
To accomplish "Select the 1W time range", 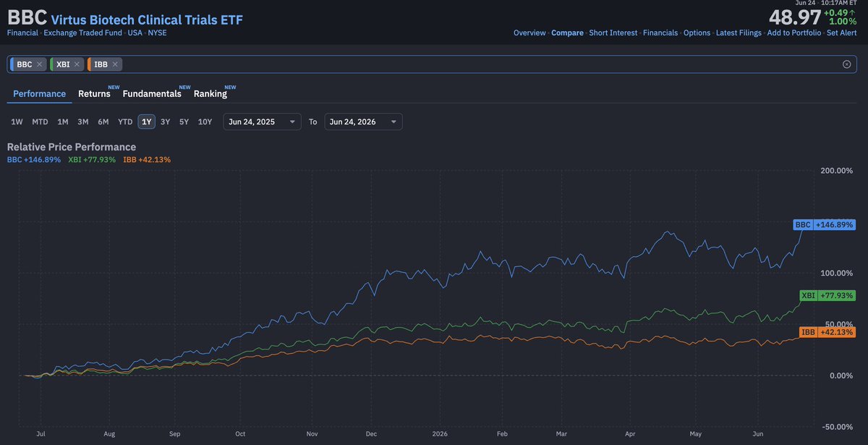I will (x=17, y=122).
